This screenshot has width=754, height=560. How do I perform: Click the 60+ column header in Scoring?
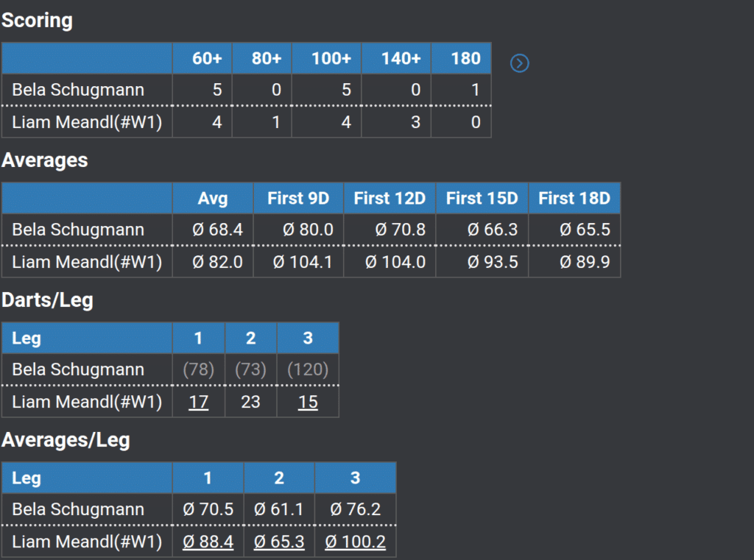pyautogui.click(x=207, y=59)
